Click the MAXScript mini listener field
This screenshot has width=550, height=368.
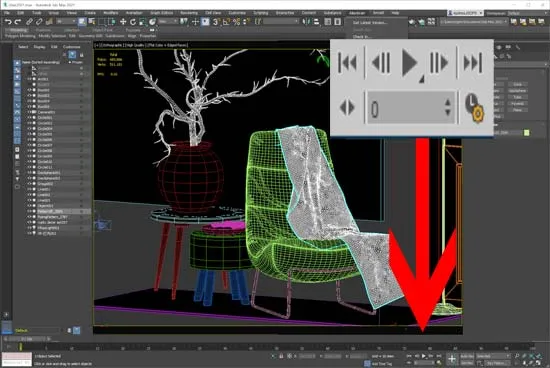click(17, 359)
